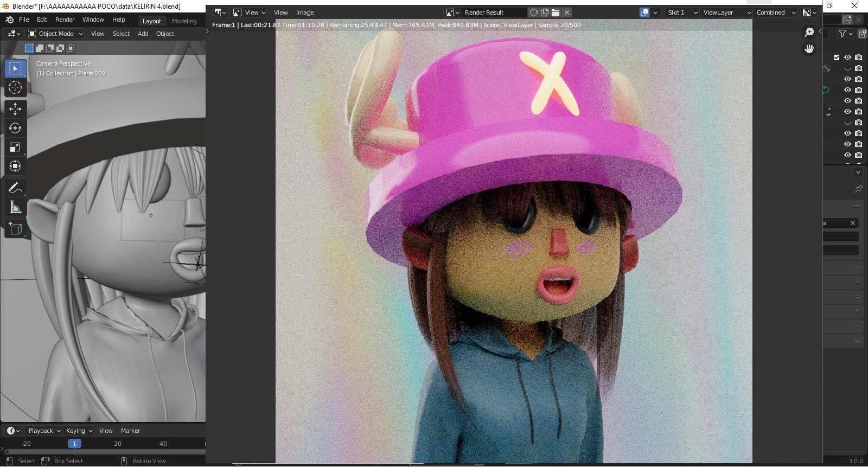Choose the Measure ruler tool

point(15,207)
